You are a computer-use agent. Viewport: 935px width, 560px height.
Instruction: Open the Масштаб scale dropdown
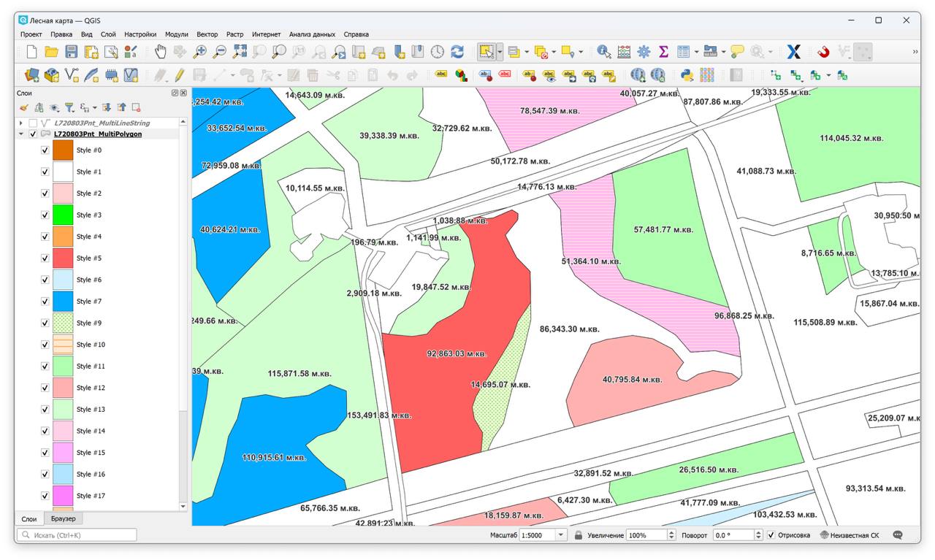[x=561, y=535]
